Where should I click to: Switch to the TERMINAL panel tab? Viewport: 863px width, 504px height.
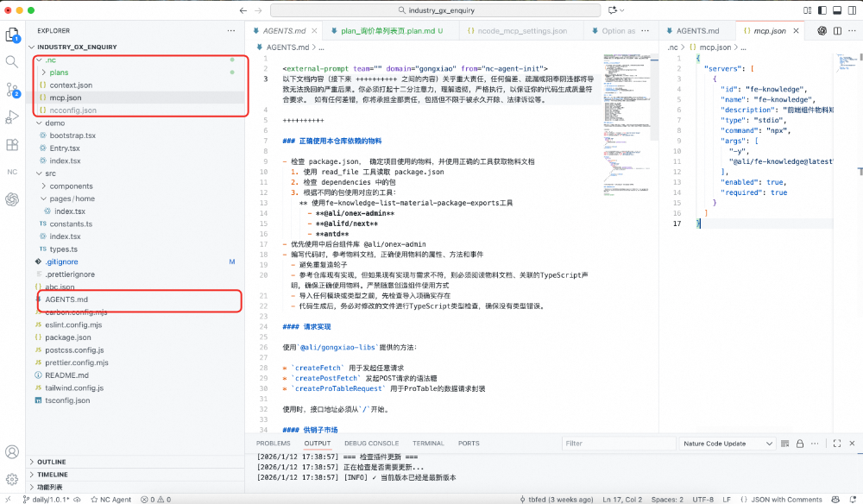pyautogui.click(x=428, y=443)
